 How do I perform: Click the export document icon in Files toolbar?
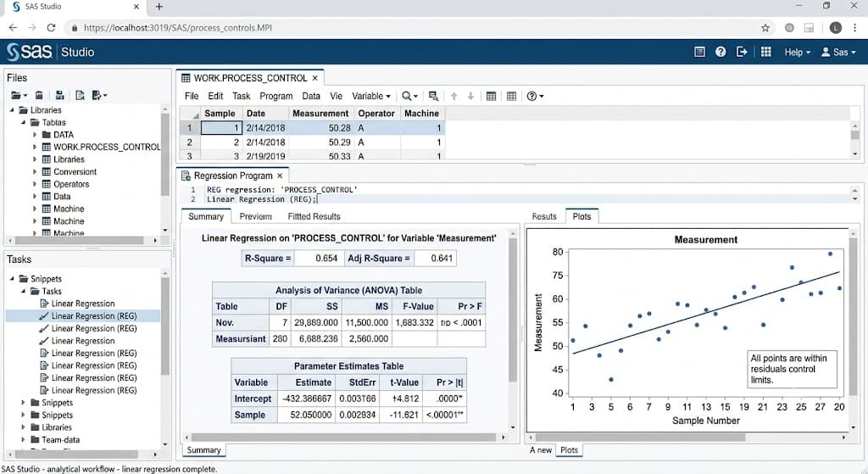click(99, 95)
